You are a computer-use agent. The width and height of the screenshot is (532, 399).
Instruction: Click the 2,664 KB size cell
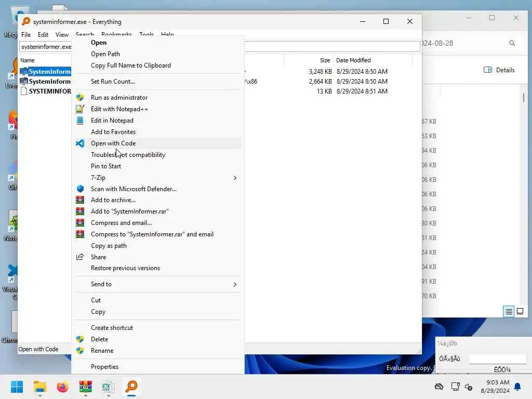coord(320,82)
